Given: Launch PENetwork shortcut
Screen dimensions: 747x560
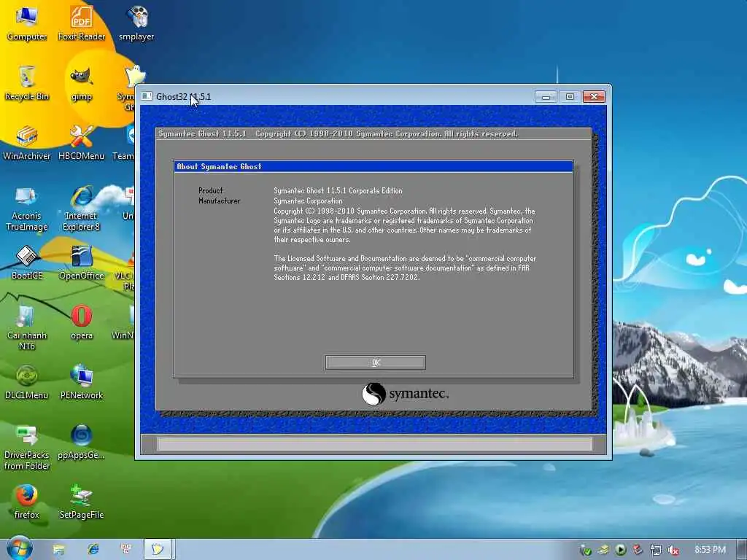Looking at the screenshot, I should [82, 382].
